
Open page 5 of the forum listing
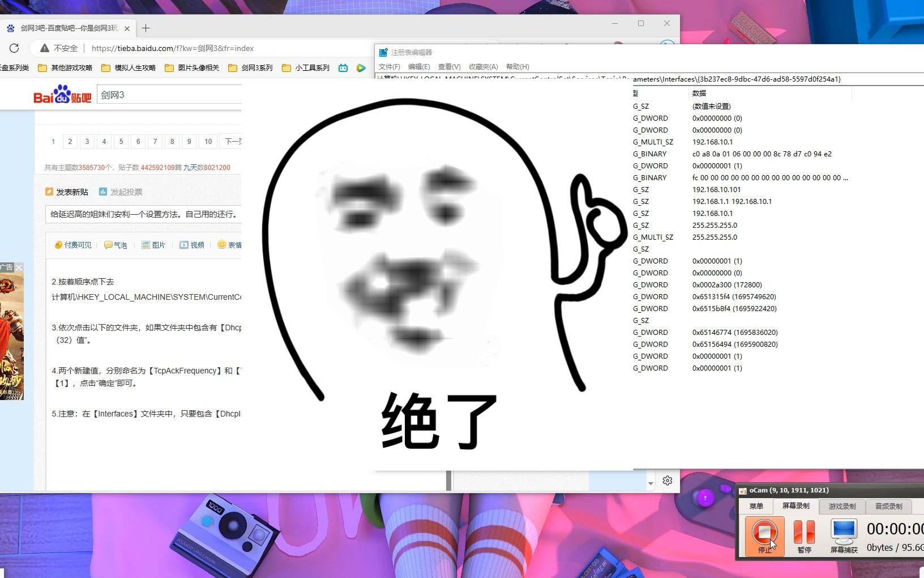coord(121,142)
